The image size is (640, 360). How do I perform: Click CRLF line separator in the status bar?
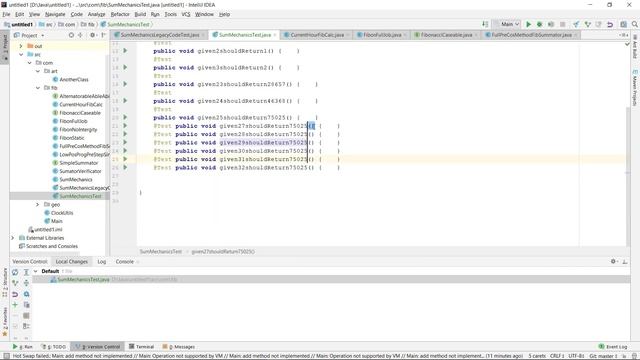pos(557,356)
